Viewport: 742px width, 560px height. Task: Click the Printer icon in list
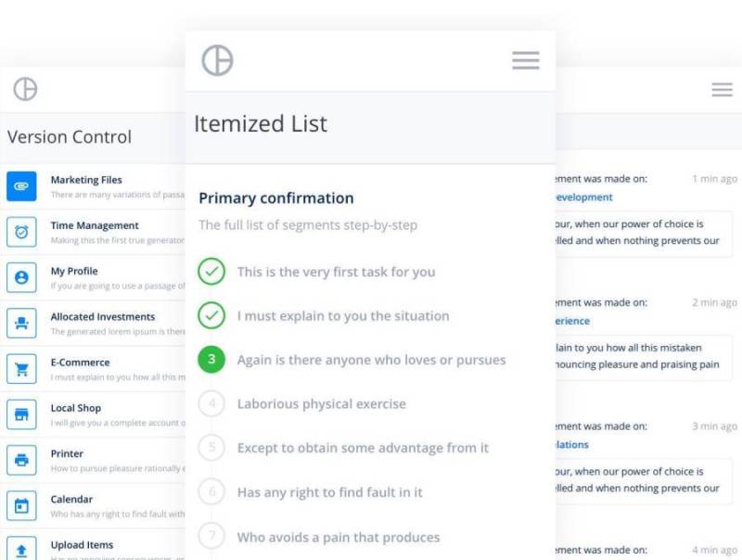click(21, 459)
